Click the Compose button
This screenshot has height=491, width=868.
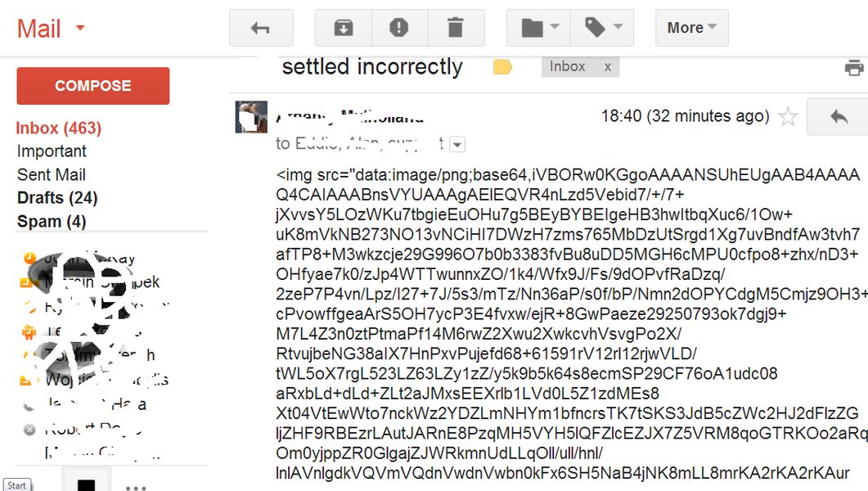pyautogui.click(x=92, y=85)
